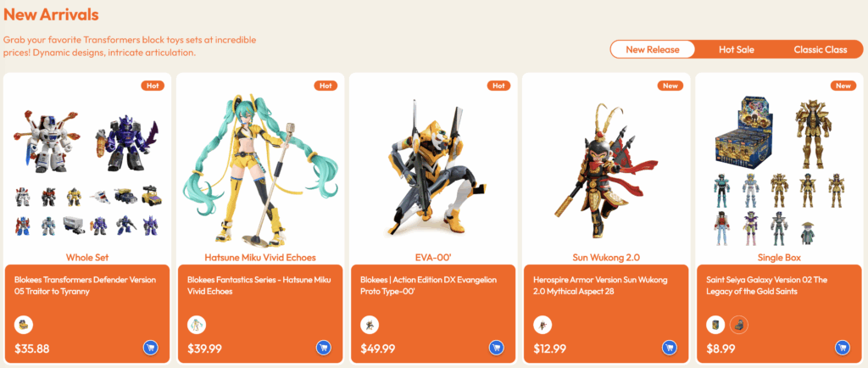Screen dimensions: 868x368
Task: Add Hatsune Miku Vivid Echoes to cart
Action: click(324, 348)
